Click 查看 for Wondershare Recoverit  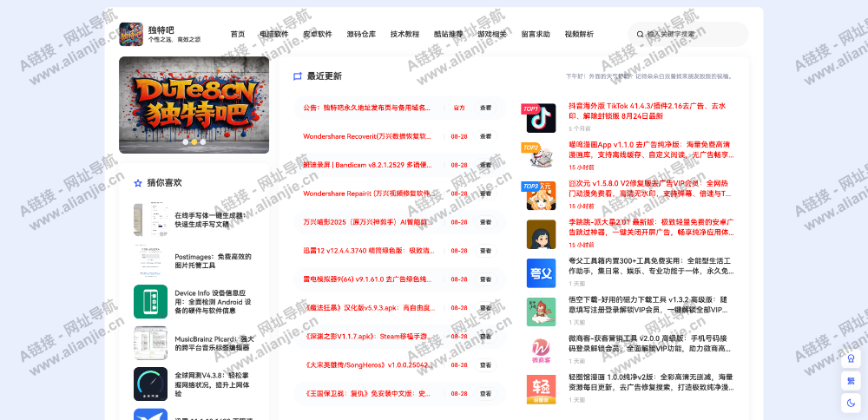click(485, 137)
